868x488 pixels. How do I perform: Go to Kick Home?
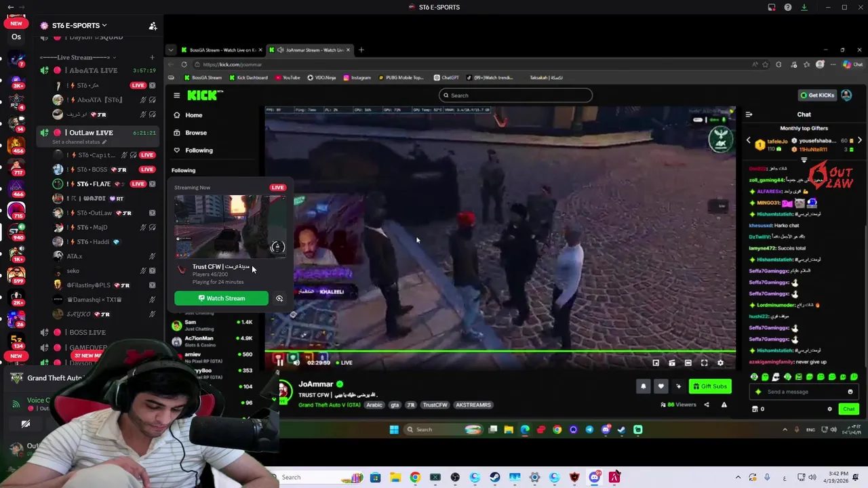[188, 115]
